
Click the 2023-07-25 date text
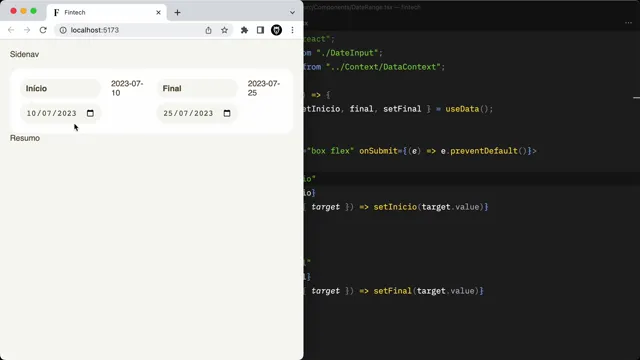tap(264, 88)
